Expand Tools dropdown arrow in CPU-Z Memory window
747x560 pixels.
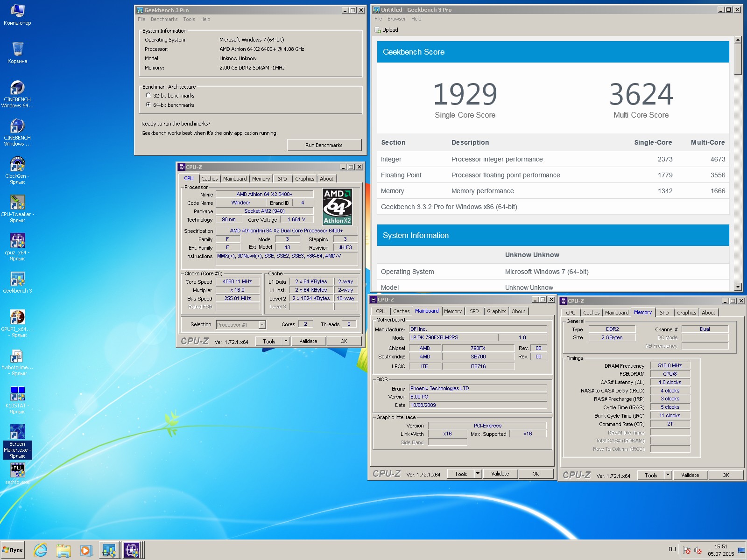click(x=668, y=475)
